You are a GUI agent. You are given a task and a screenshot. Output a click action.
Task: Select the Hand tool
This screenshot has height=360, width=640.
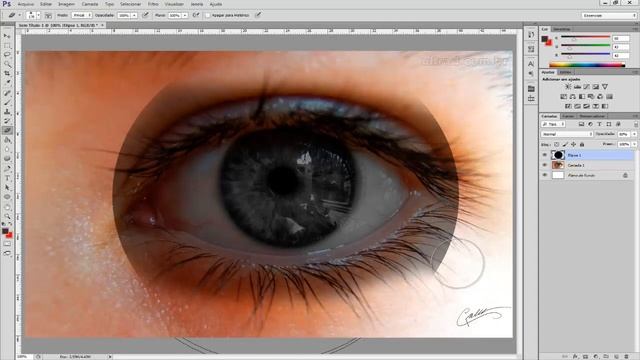click(7, 207)
